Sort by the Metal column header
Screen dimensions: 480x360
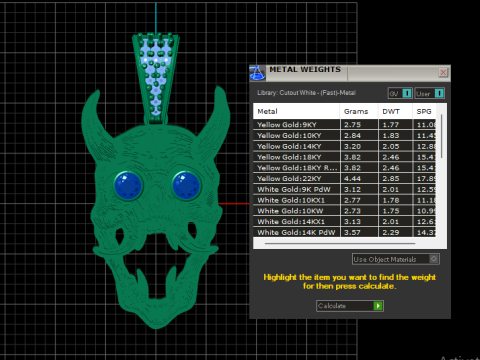pyautogui.click(x=296, y=111)
